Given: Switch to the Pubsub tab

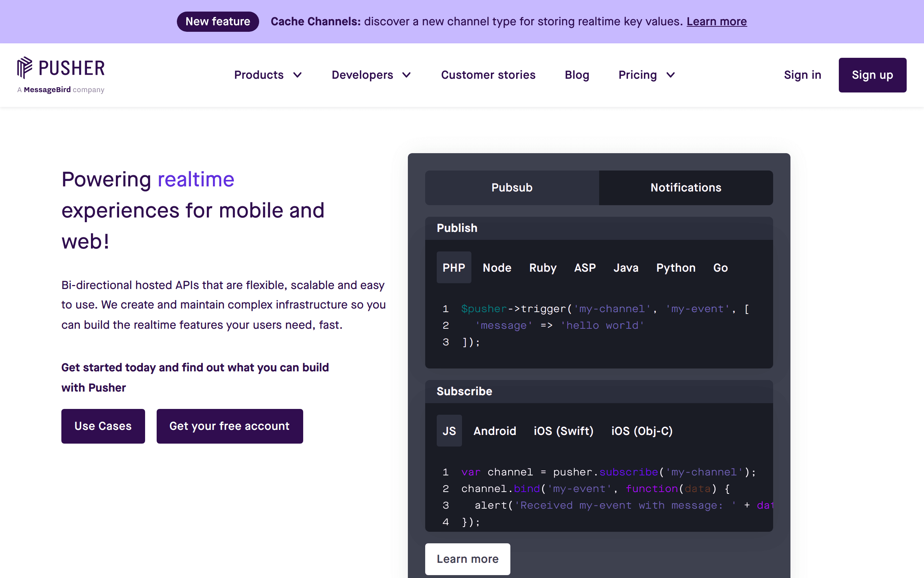Looking at the screenshot, I should coord(512,188).
